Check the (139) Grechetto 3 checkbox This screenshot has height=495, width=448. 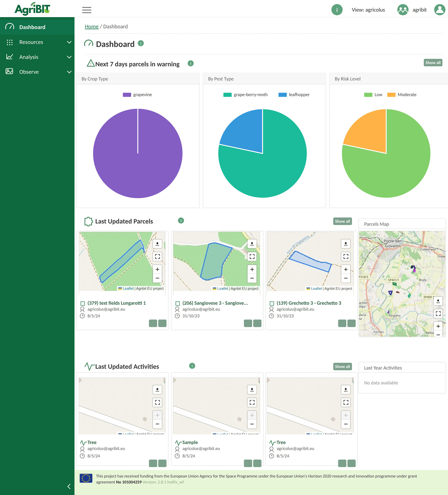(272, 303)
